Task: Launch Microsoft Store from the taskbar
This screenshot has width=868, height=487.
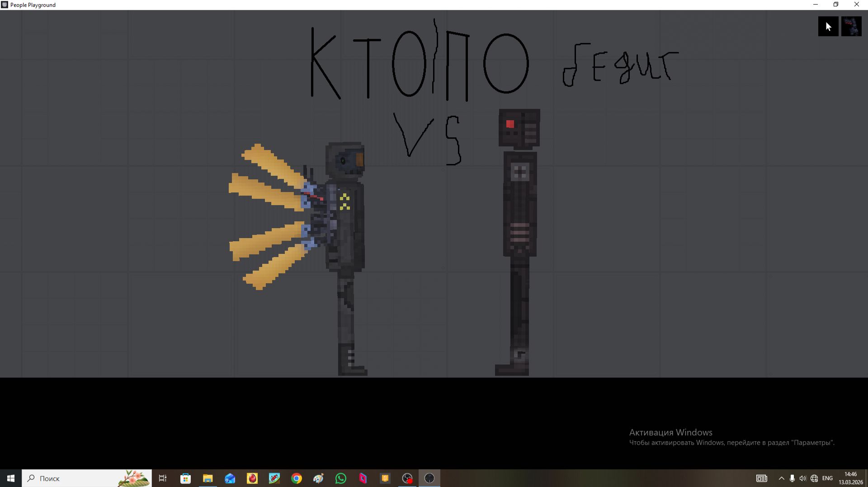Action: point(185,478)
